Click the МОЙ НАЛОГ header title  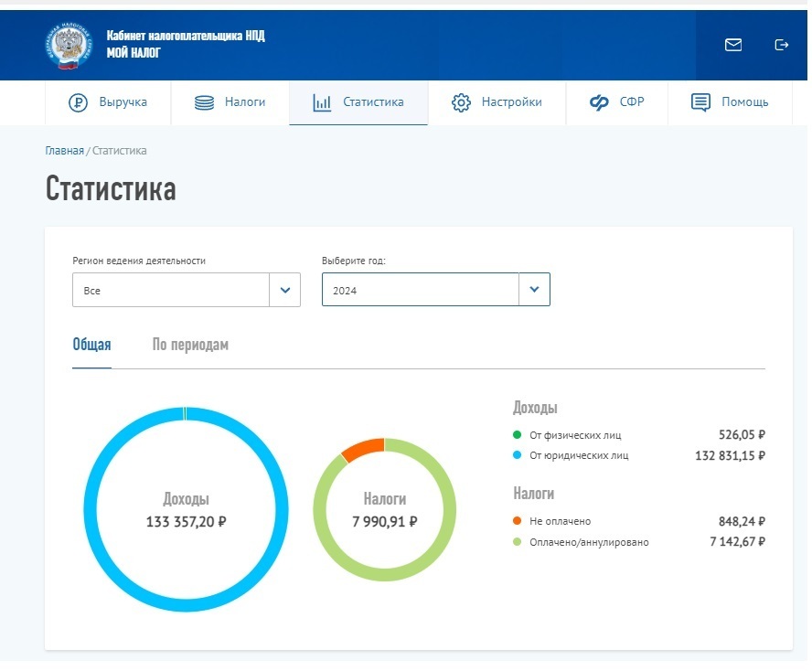tap(134, 53)
